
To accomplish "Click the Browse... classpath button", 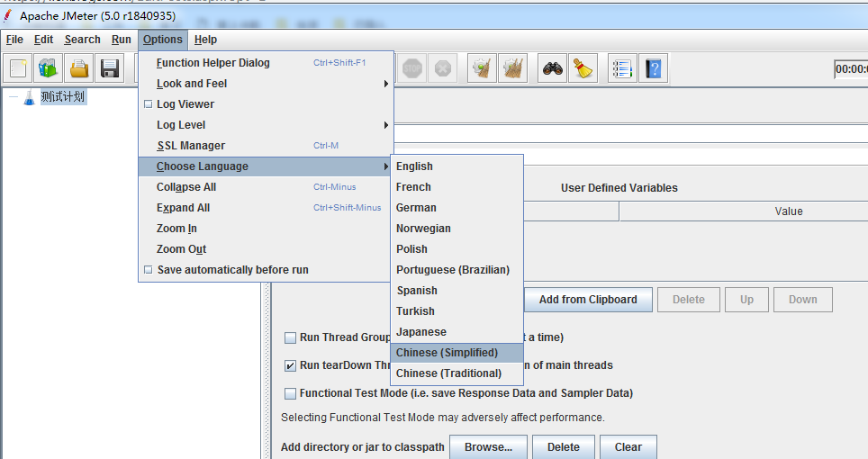I will 488,446.
